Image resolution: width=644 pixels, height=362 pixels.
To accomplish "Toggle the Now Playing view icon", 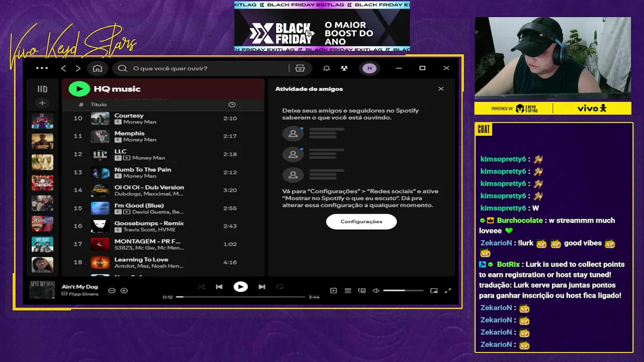I will click(334, 291).
